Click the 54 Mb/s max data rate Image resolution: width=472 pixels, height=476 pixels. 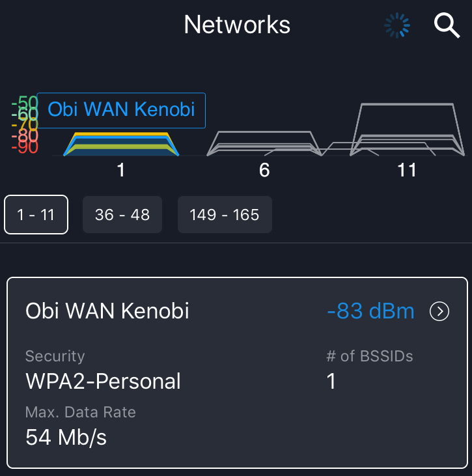(x=66, y=437)
